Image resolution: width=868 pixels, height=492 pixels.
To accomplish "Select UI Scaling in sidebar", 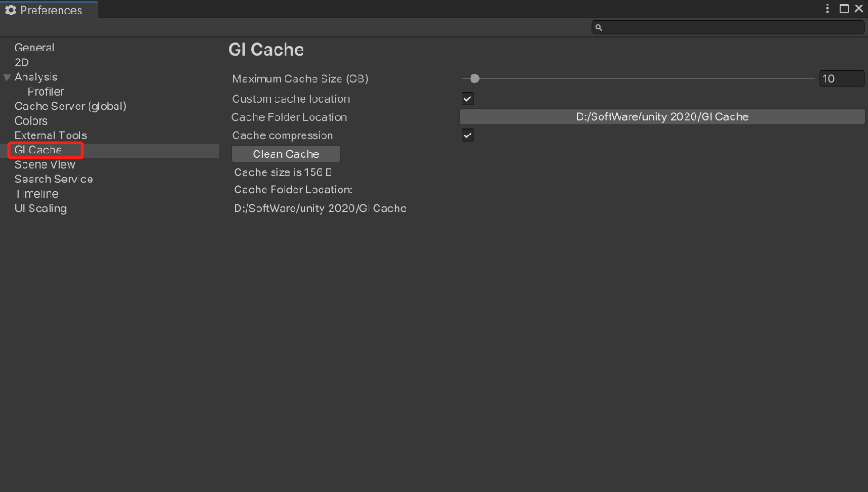I will 41,209.
